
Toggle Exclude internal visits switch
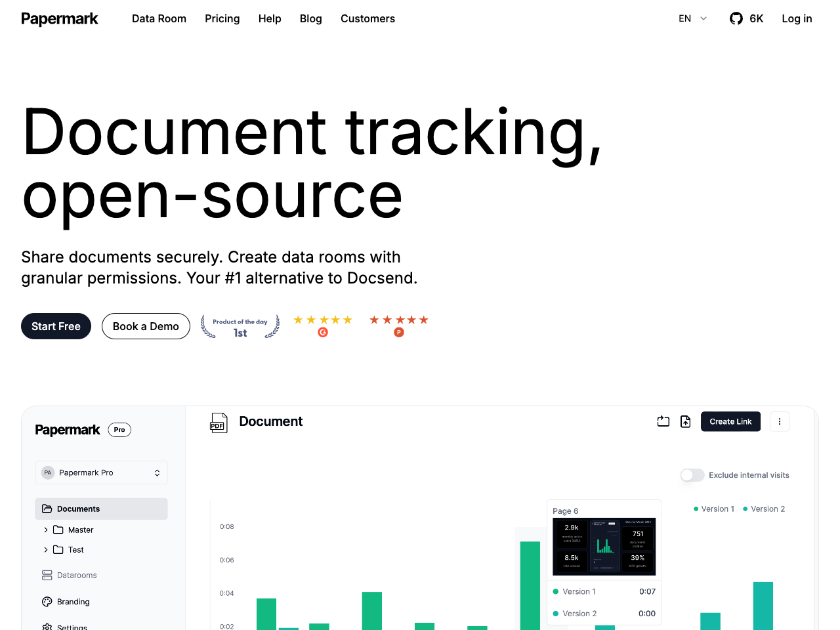pyautogui.click(x=692, y=475)
